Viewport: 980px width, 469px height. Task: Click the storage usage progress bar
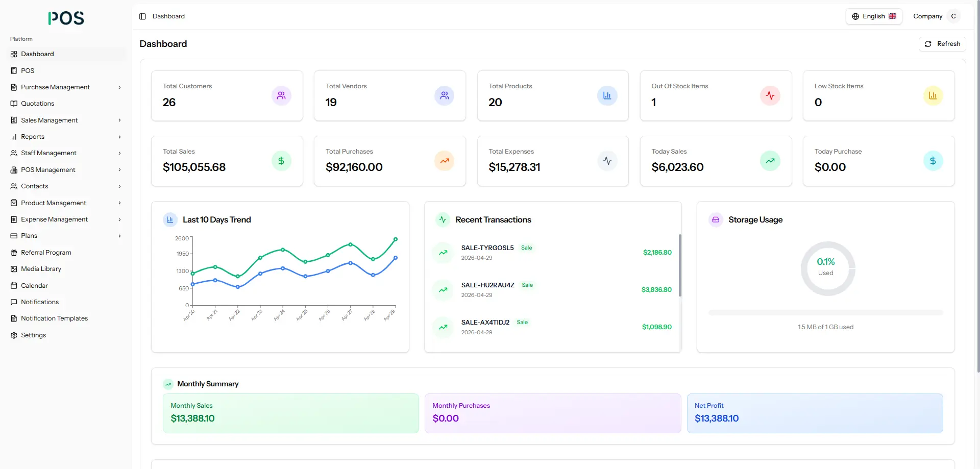tap(825, 312)
